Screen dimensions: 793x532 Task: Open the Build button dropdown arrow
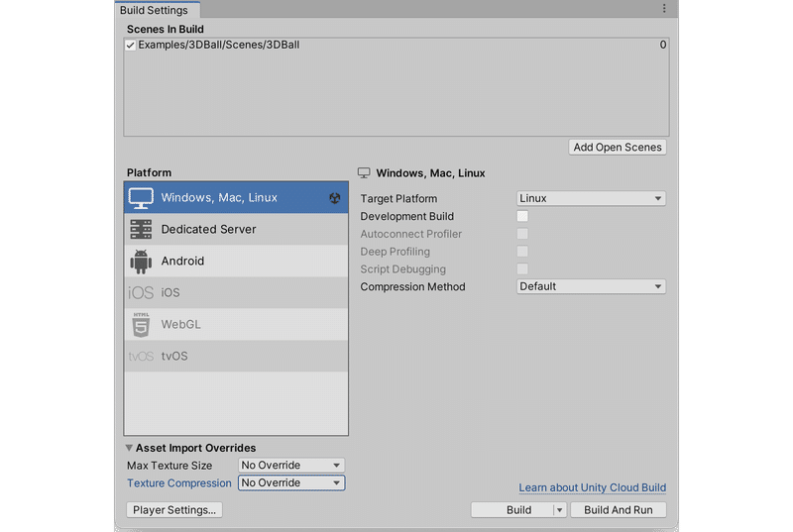click(x=559, y=510)
